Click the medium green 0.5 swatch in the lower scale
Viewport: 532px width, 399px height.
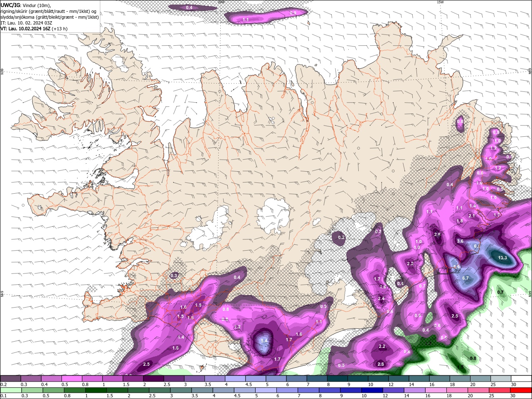(53, 390)
